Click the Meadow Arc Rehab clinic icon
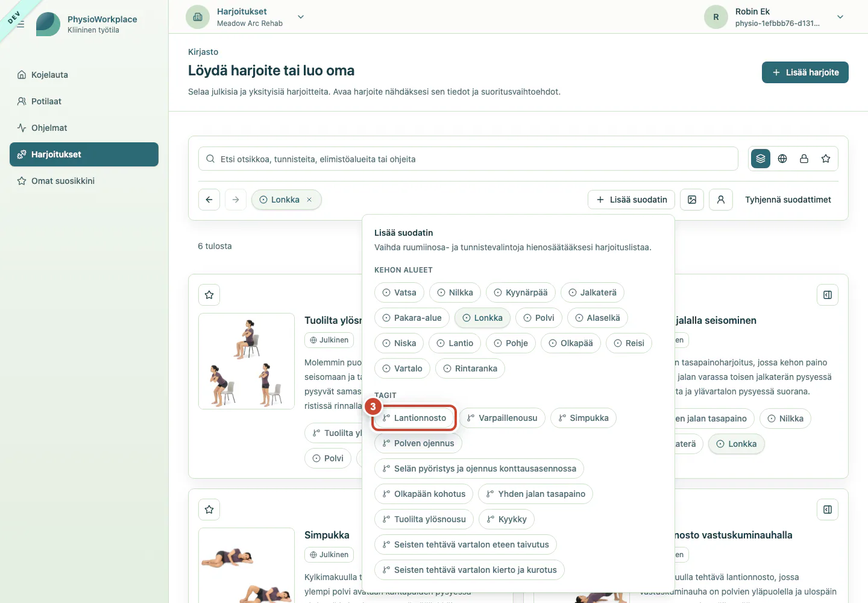 [x=198, y=17]
